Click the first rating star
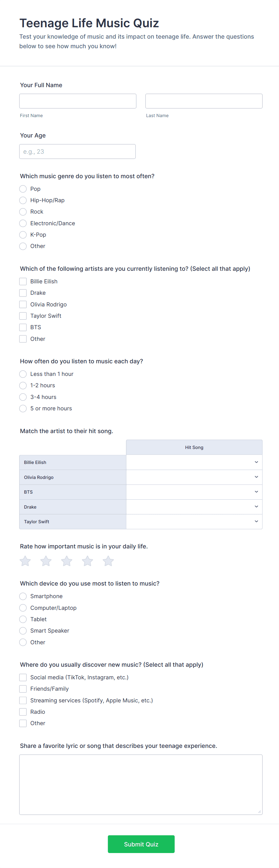279x868 pixels. (25, 561)
